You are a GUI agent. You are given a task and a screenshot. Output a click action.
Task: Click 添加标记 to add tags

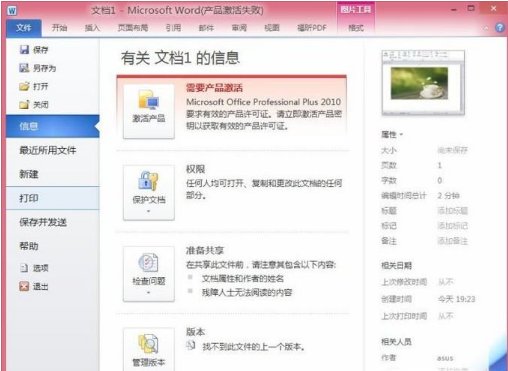tap(453, 226)
